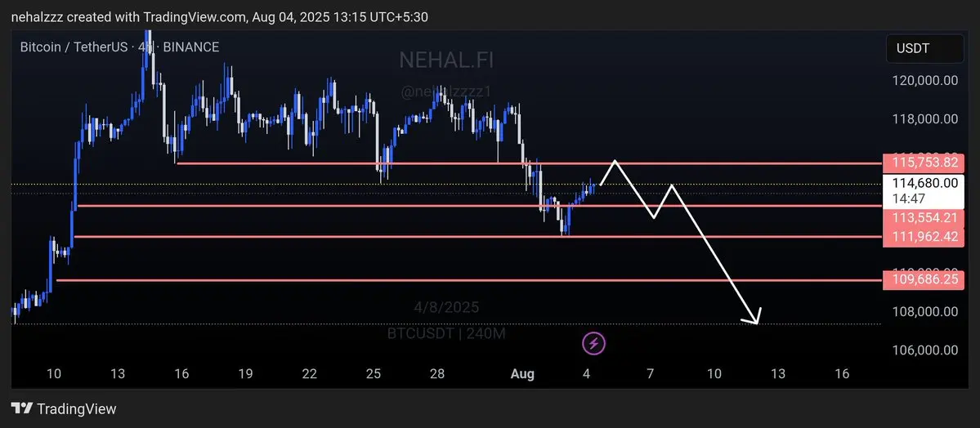Image resolution: width=980 pixels, height=428 pixels.
Task: Click the 108,000.00 price axis value
Action: (x=925, y=311)
